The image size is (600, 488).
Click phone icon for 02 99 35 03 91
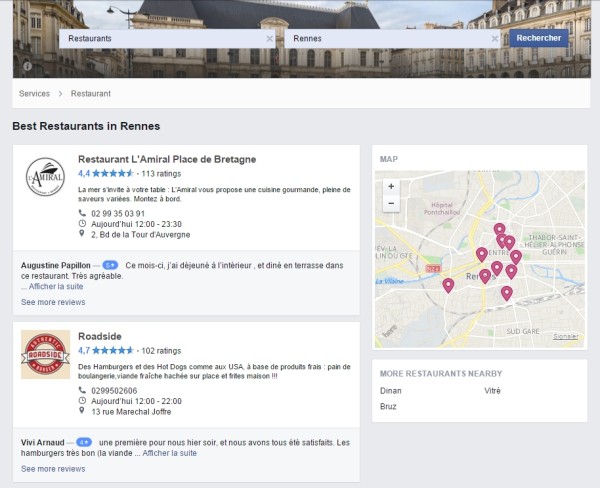coord(82,213)
